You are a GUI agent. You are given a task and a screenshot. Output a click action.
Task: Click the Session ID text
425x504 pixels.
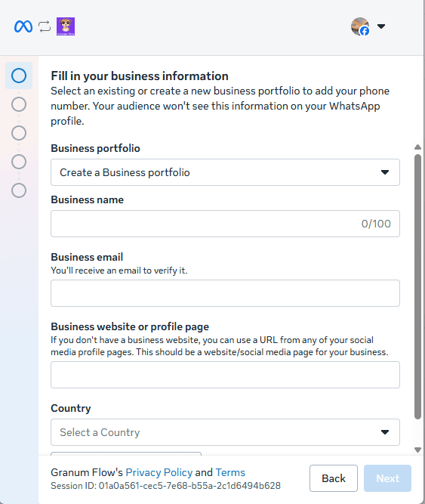pos(165,486)
